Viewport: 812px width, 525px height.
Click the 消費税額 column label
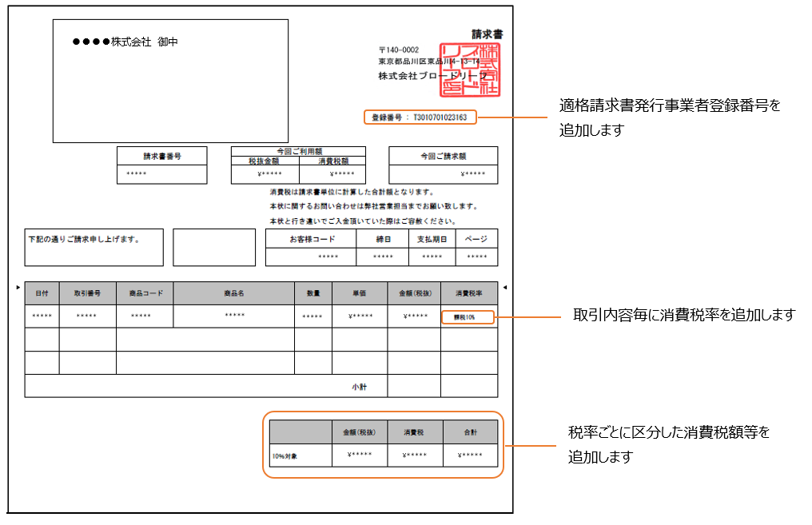[332, 161]
